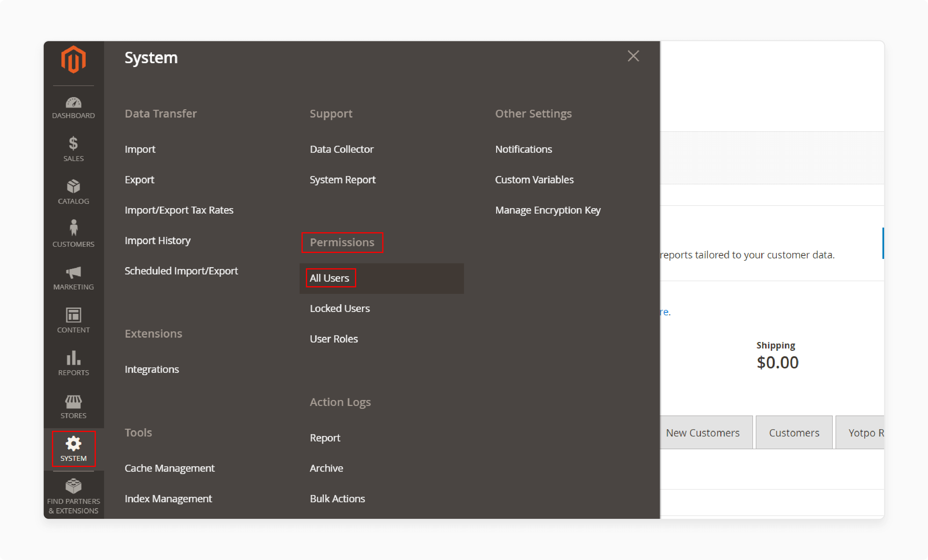Open User Roles
Screen dimensions: 928x560
334,339
